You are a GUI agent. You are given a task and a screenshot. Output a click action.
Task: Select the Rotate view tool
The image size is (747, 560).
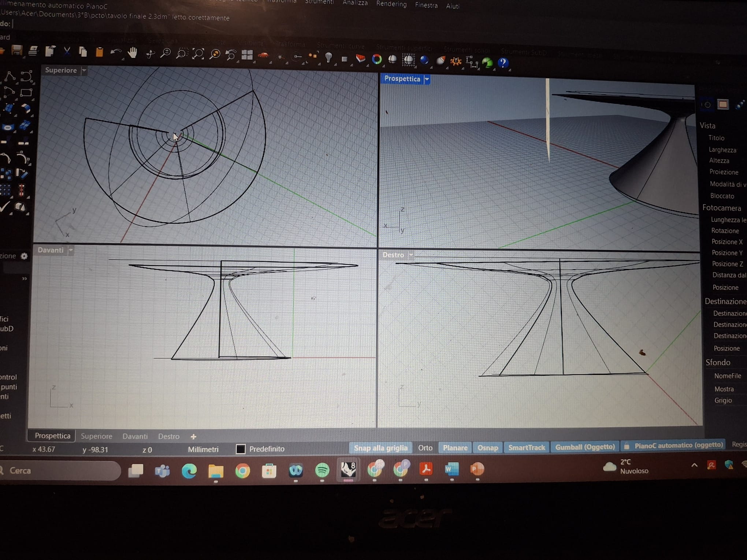tap(150, 54)
